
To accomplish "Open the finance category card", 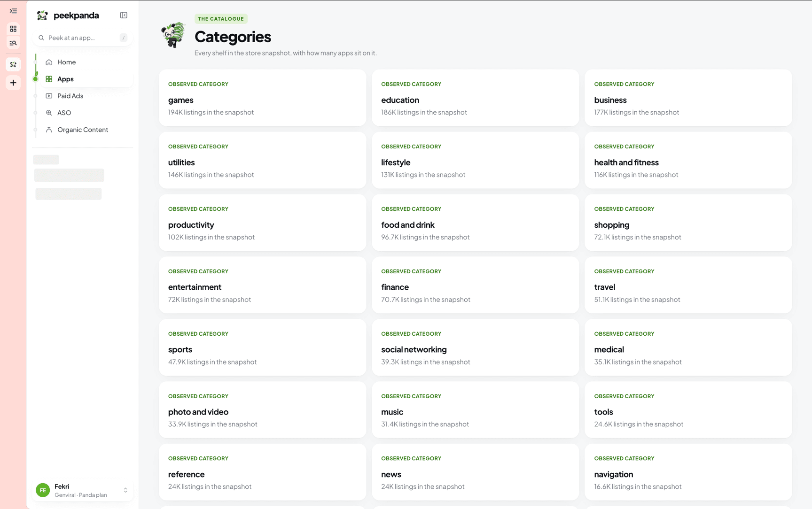I will 476,285.
